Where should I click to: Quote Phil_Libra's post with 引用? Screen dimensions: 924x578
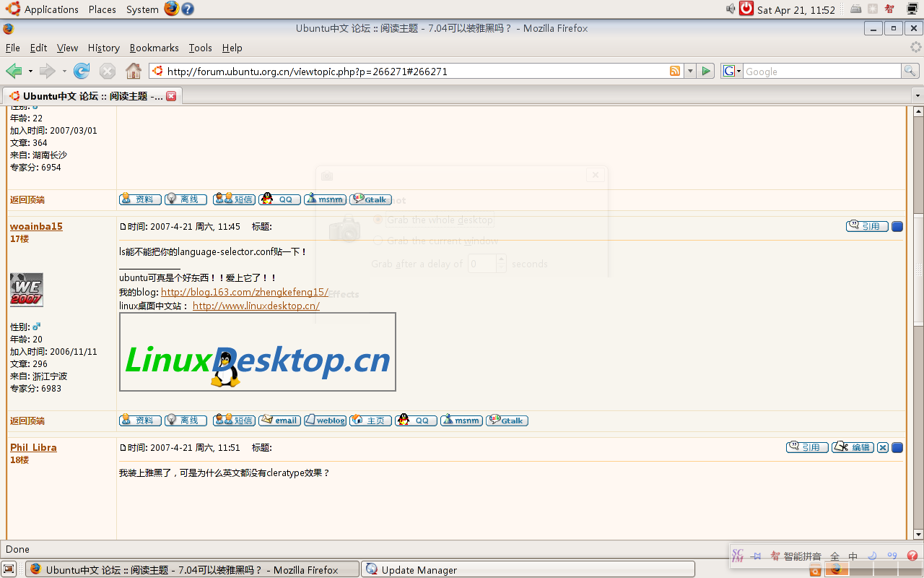click(807, 448)
